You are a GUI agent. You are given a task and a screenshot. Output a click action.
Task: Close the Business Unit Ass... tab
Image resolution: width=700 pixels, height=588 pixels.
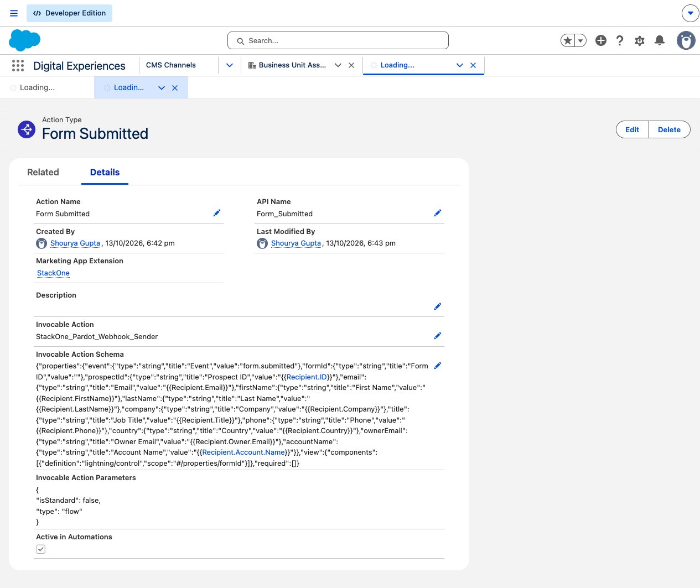[x=351, y=65]
